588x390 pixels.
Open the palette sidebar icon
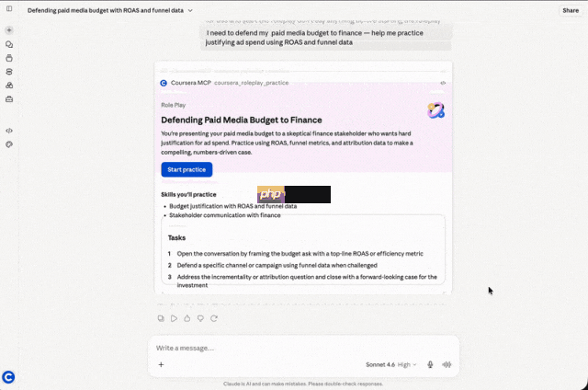click(9, 144)
